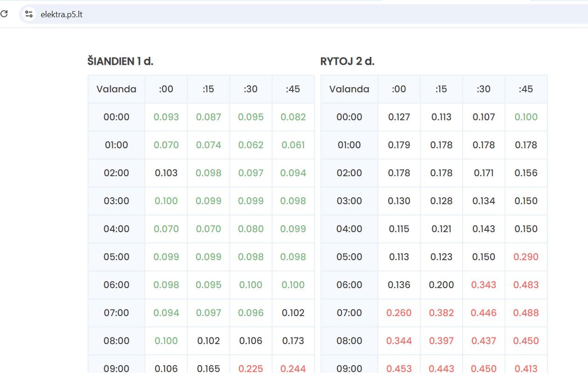
Task: Select the black 0.103 price cell
Action: pos(166,173)
